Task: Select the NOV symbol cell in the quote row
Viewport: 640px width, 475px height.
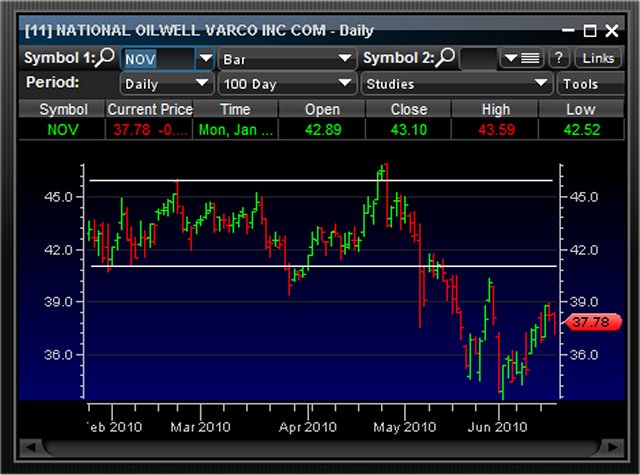Action: click(62, 130)
